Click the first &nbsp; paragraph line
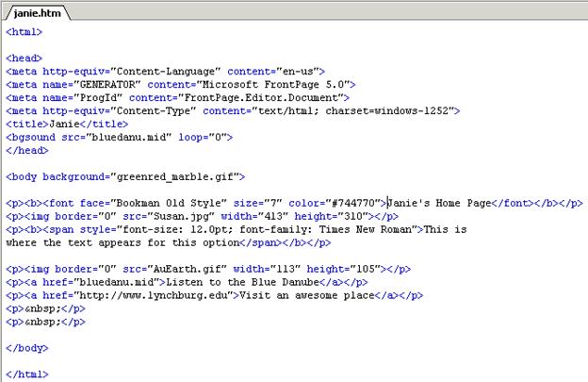The image size is (588, 382). [x=45, y=308]
